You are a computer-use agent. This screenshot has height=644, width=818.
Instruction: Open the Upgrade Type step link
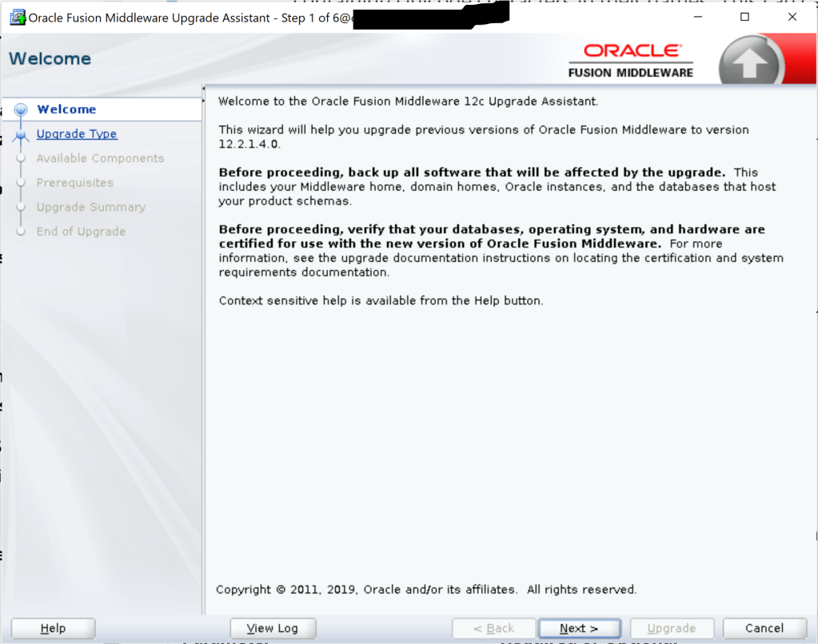point(77,134)
